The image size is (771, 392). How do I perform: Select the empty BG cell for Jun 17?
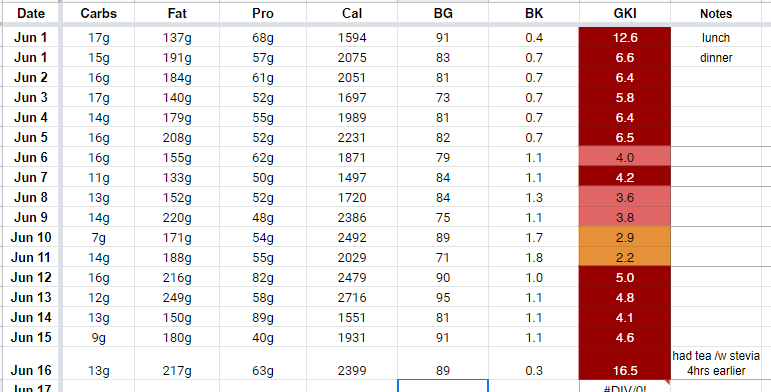pyautogui.click(x=443, y=386)
